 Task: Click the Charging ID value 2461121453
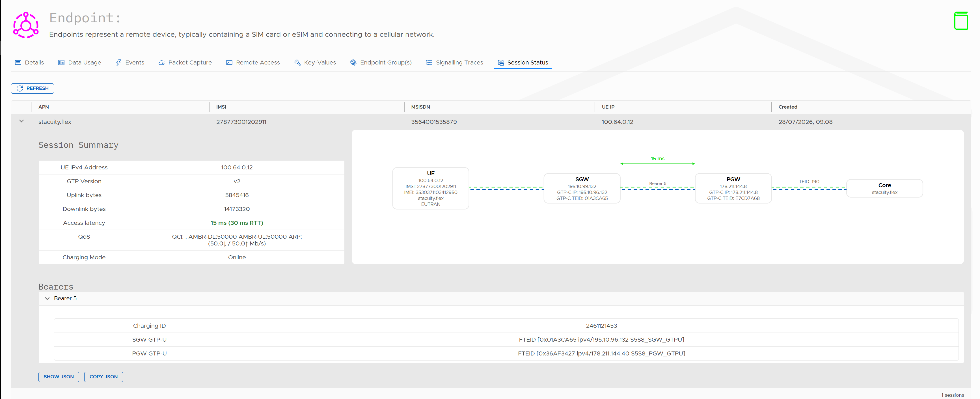(x=601, y=325)
